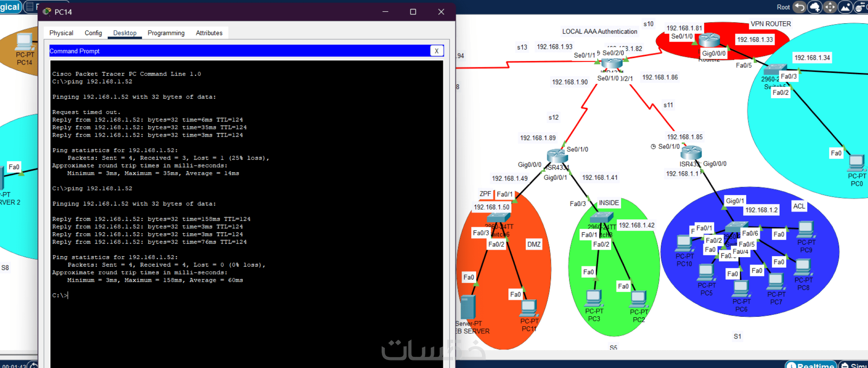The height and width of the screenshot is (368, 868).
Task: Open the Desktop tab in PC14 window
Action: click(x=125, y=33)
